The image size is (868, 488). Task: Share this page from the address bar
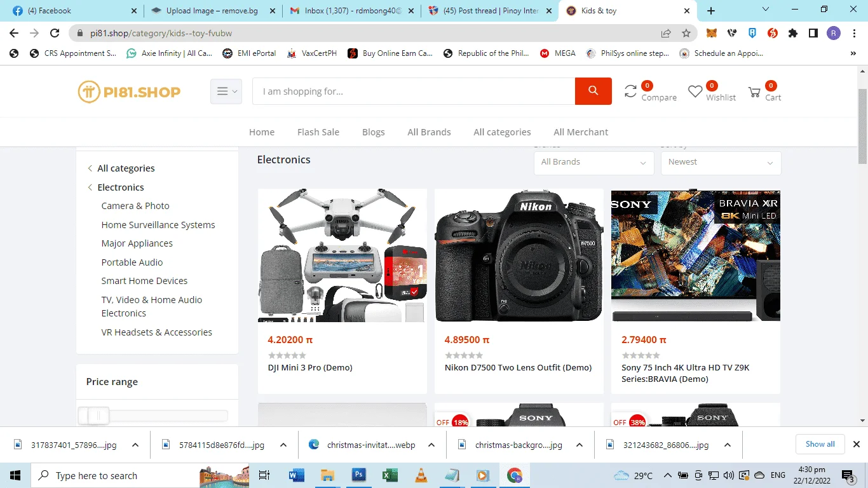tap(666, 33)
